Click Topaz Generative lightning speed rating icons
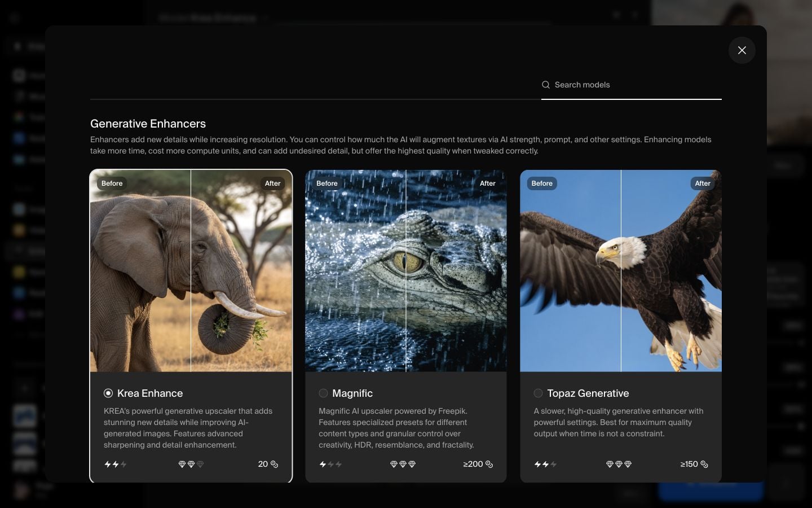 coord(546,465)
